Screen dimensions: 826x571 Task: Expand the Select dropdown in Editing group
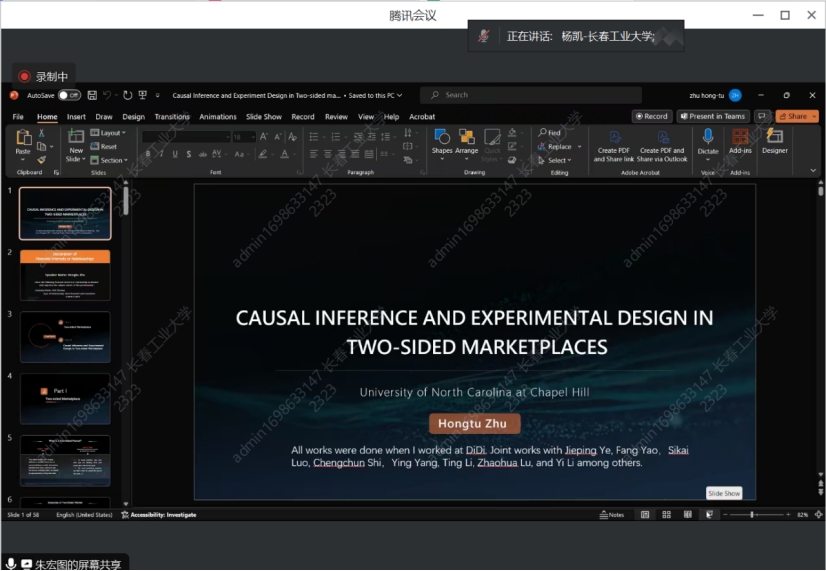[557, 160]
